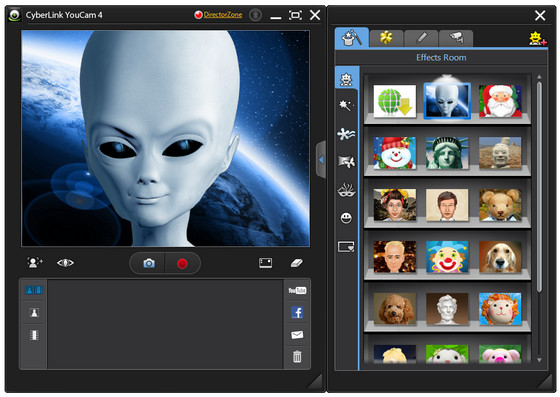Send capture by email envelope icon

[x=297, y=335]
